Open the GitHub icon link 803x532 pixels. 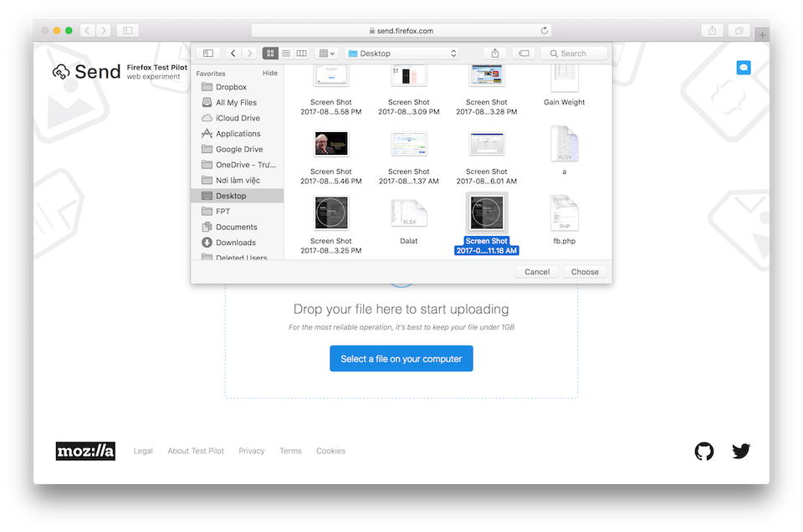point(704,451)
